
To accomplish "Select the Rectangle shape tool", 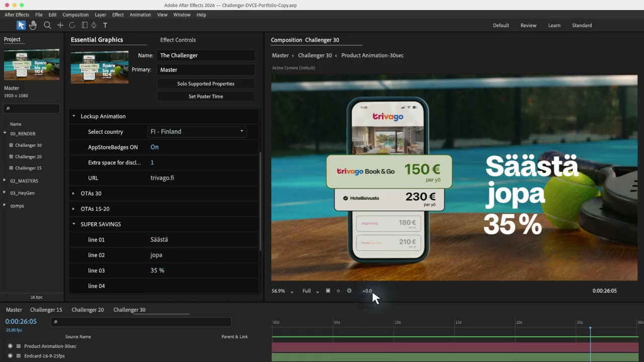I will pyautogui.click(x=85, y=25).
